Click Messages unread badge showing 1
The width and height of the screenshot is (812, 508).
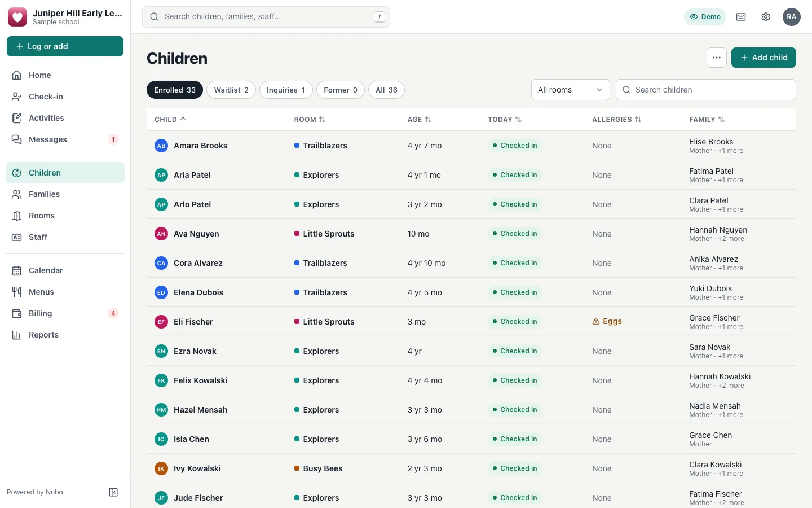pos(113,139)
